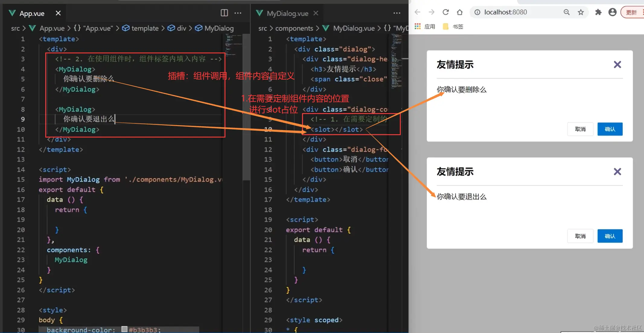This screenshot has height=333, width=644.
Task: Click the div breadcrumb in App.vue pane
Action: pyautogui.click(x=177, y=28)
